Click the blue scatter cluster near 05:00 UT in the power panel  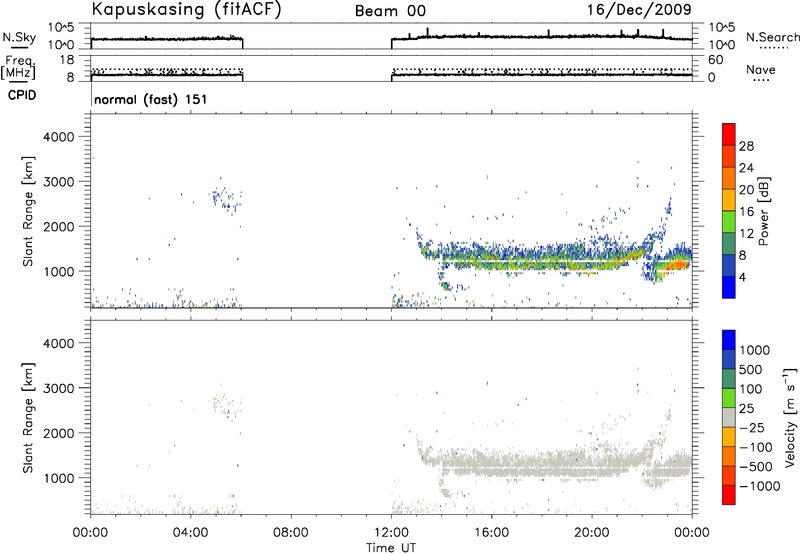pyautogui.click(x=226, y=199)
